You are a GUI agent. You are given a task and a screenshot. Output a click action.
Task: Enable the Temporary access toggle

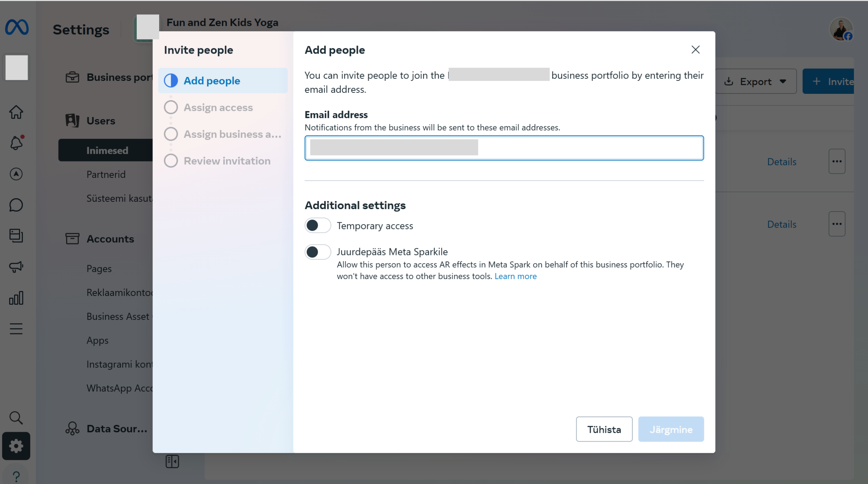coord(317,226)
